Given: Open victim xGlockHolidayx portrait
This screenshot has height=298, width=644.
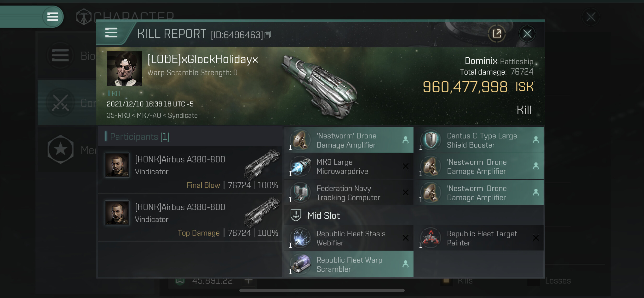Looking at the screenshot, I should coord(124,69).
